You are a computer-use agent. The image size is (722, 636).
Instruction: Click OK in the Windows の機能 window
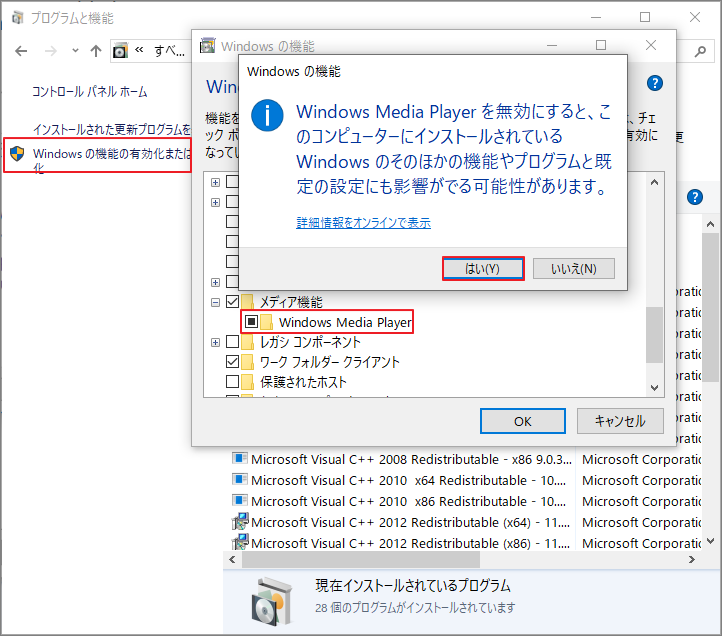(523, 421)
